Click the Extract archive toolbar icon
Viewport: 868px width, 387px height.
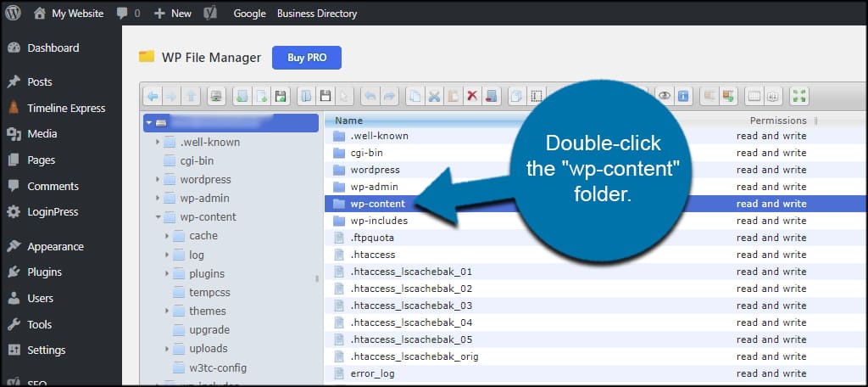(709, 96)
